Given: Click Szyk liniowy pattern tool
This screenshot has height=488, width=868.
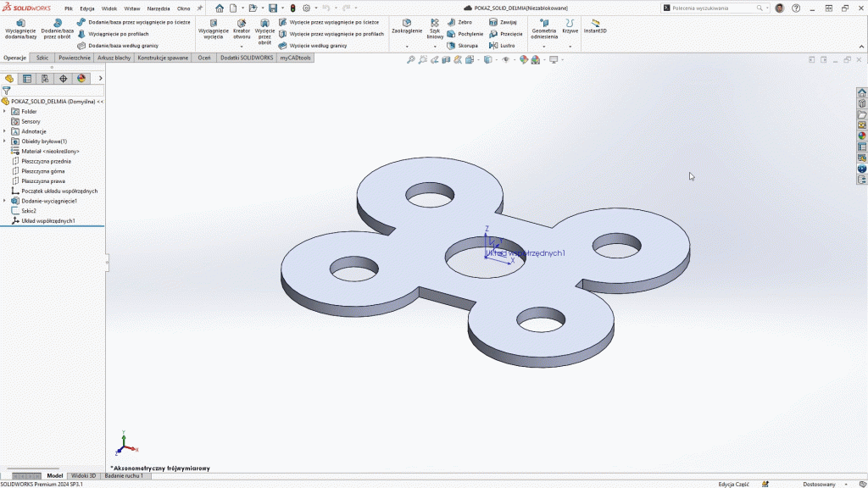Looking at the screenshot, I should tap(435, 30).
